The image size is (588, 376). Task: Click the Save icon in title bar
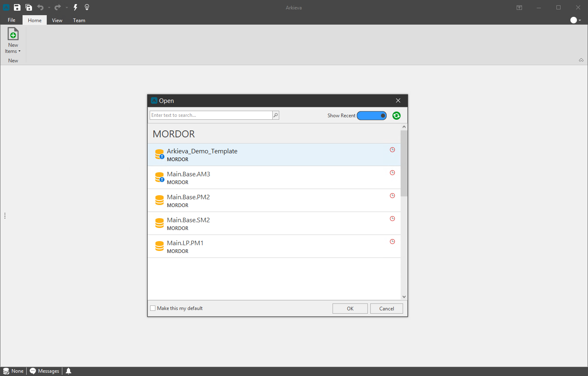point(17,7)
